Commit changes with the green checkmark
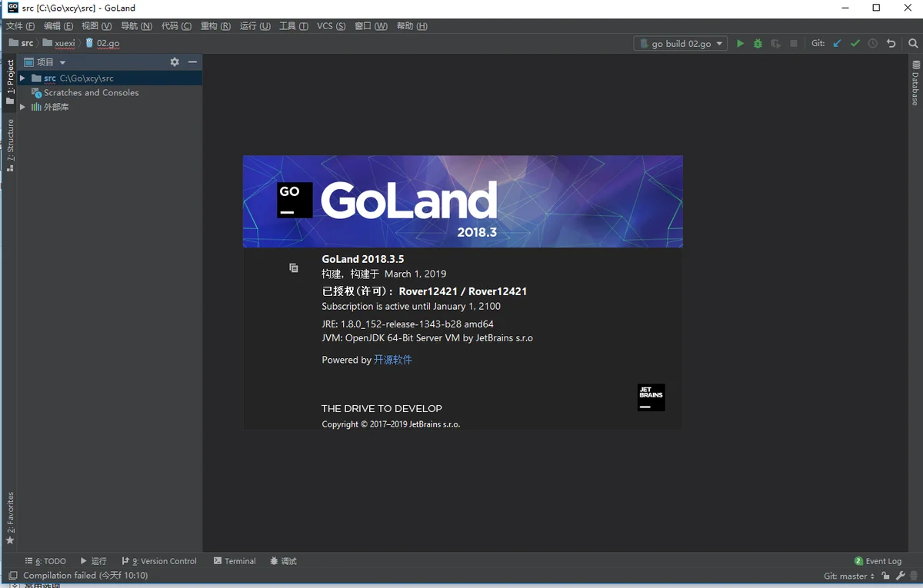This screenshot has width=923, height=588. pyautogui.click(x=855, y=44)
